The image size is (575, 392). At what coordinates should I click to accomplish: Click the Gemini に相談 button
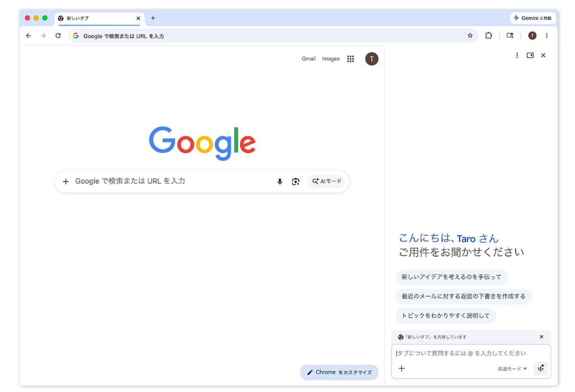[532, 18]
